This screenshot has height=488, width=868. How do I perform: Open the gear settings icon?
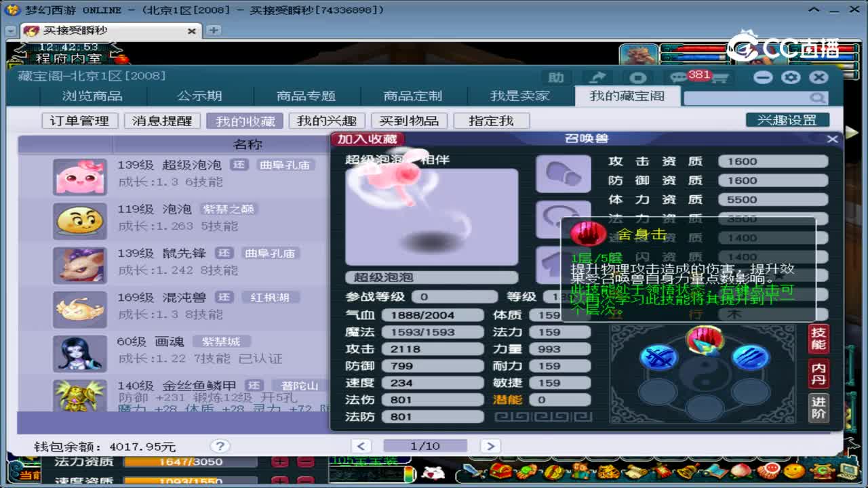tap(791, 77)
